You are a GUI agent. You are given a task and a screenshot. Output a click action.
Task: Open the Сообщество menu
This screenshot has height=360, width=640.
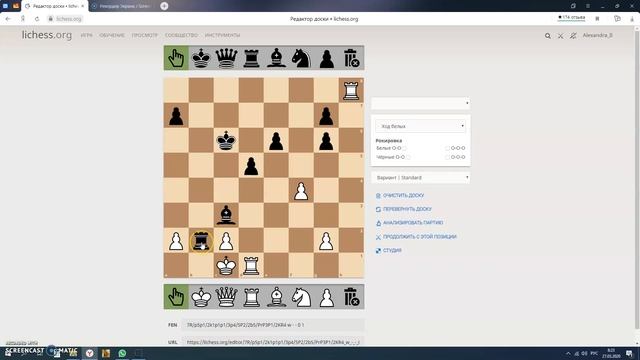181,36
